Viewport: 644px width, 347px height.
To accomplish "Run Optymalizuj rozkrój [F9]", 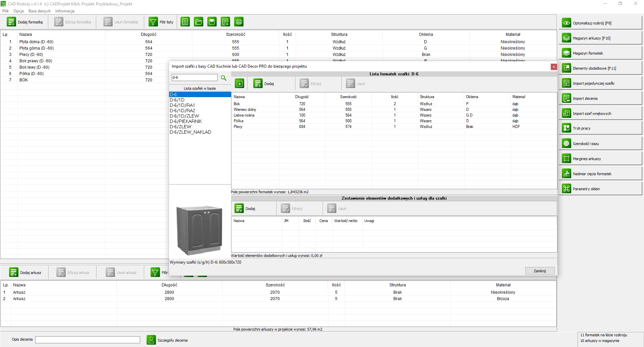I will pyautogui.click(x=600, y=23).
